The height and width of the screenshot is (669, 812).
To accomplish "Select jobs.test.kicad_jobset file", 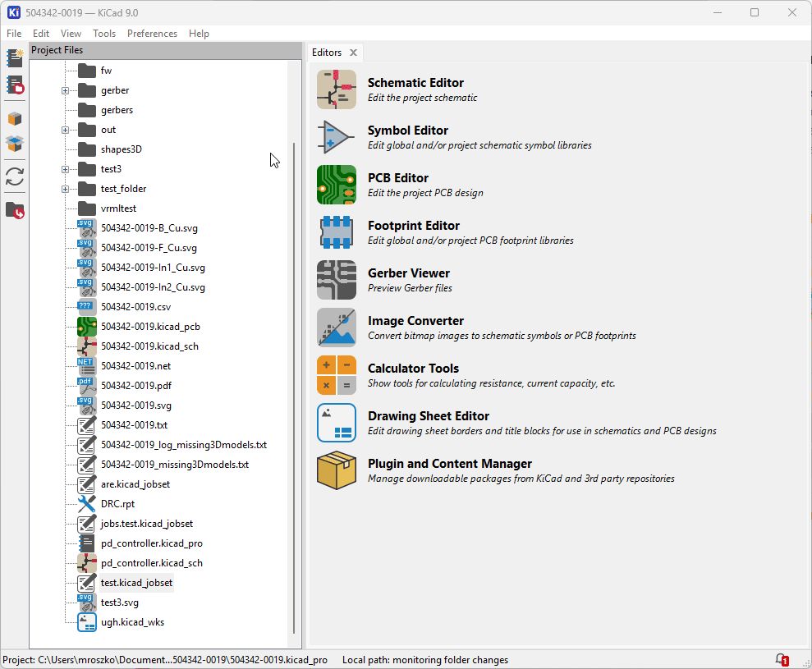I will 146,524.
